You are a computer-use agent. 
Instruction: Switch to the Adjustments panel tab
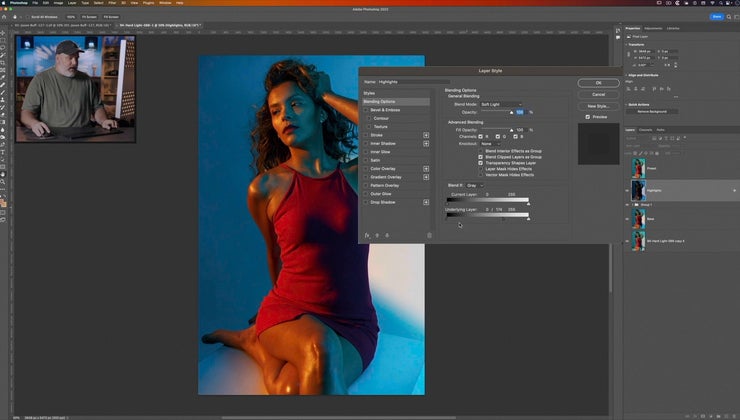(x=653, y=28)
